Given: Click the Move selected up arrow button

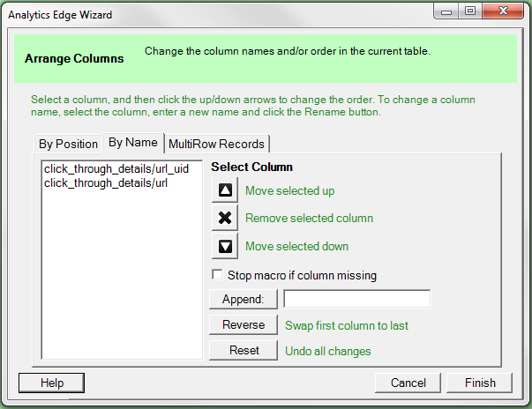Looking at the screenshot, I should click(x=225, y=190).
